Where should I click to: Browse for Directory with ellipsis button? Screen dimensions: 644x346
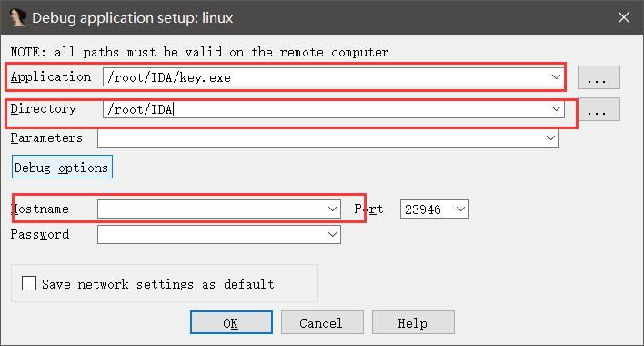599,109
